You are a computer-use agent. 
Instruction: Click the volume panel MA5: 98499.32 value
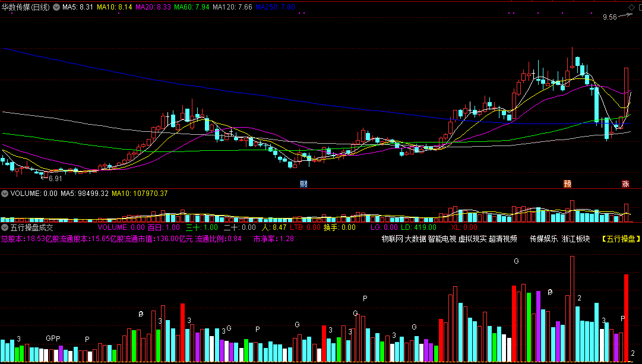pos(85,194)
